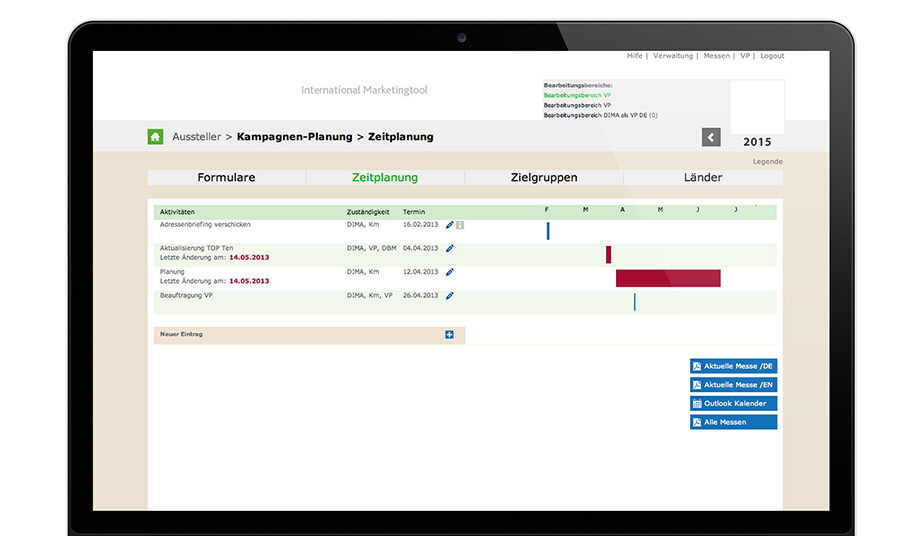Edit the Adressenbriefing verschicken entry pencil
This screenshot has height=536, width=920.
point(450,225)
